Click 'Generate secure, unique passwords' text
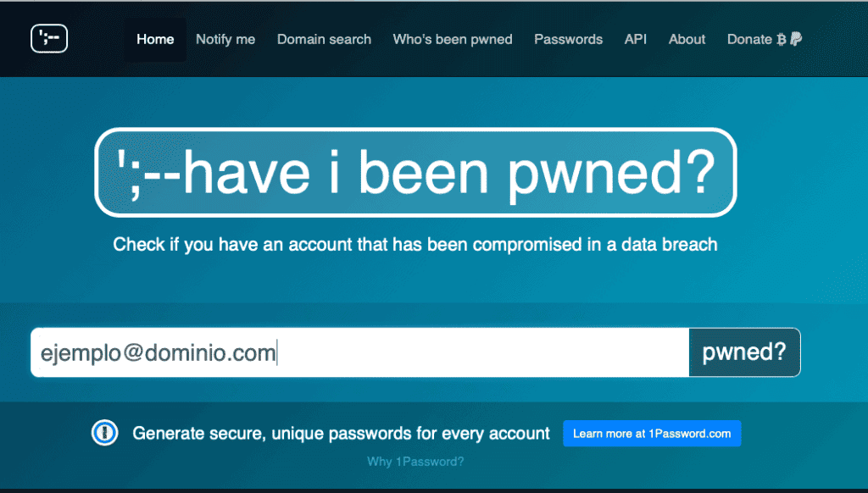Viewport: 868px width, 493px height. (x=342, y=434)
